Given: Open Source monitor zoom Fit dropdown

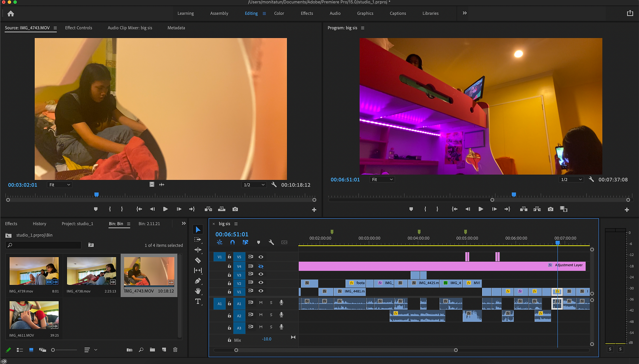Looking at the screenshot, I should [60, 185].
